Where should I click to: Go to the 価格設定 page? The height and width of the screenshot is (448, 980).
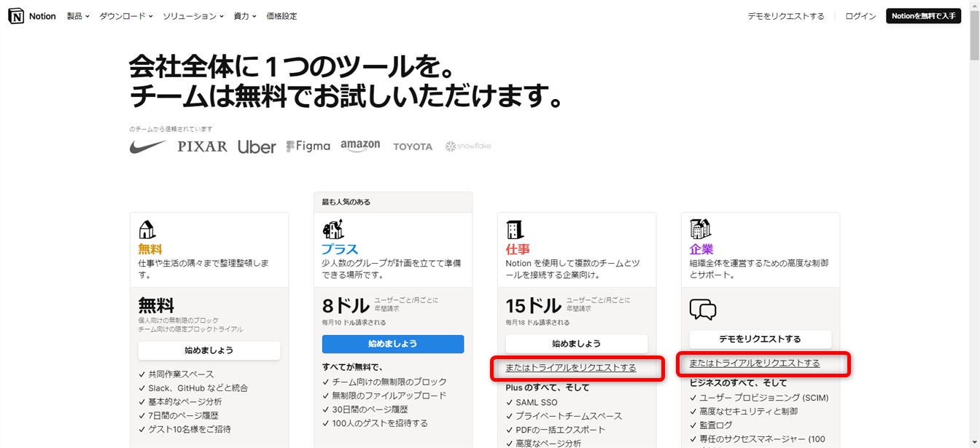(281, 16)
